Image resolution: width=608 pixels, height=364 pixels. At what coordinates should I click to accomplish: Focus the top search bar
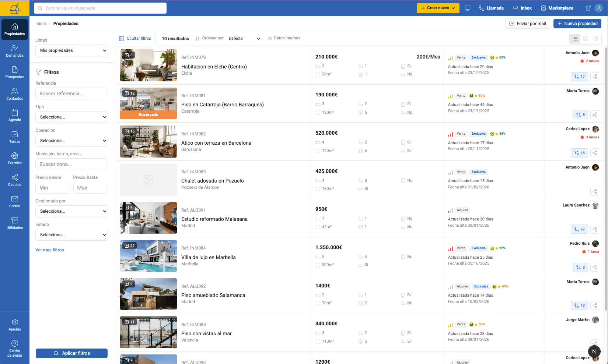[100, 8]
